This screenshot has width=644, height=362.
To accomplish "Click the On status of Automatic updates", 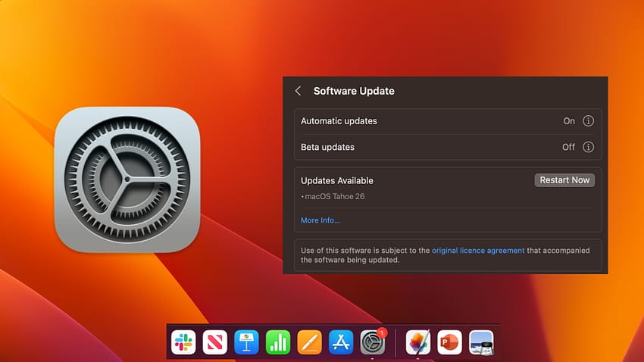I will [x=569, y=121].
